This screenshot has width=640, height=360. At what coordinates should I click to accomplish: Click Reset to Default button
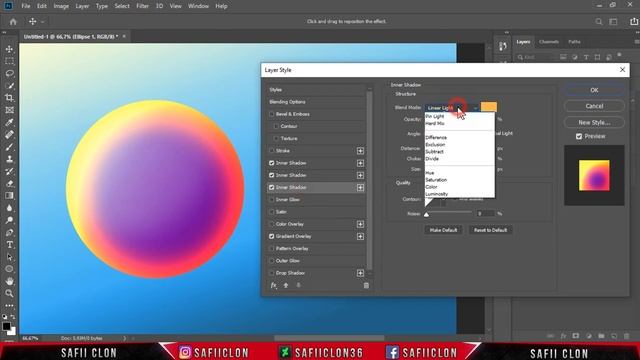point(490,230)
